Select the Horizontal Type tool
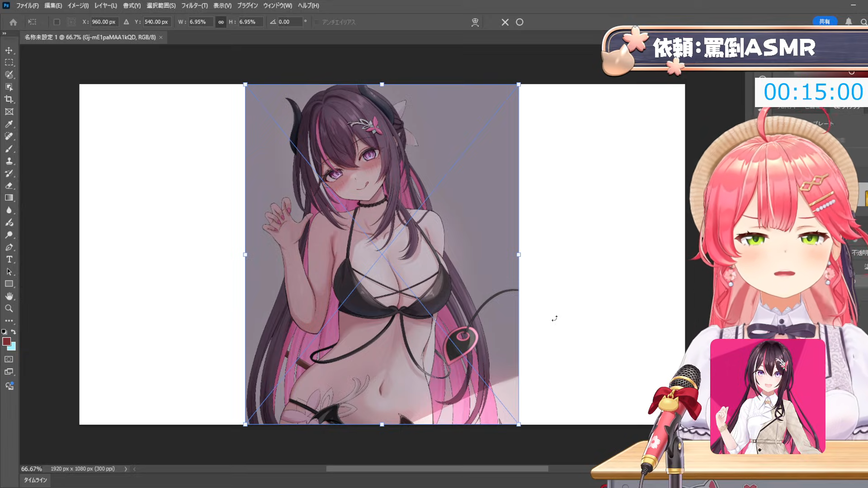 (x=9, y=259)
